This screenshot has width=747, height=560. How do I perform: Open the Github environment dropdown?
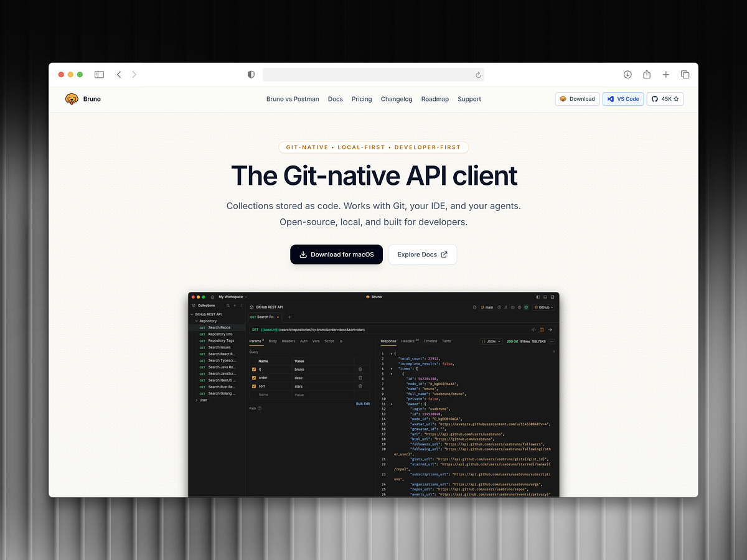click(x=543, y=307)
